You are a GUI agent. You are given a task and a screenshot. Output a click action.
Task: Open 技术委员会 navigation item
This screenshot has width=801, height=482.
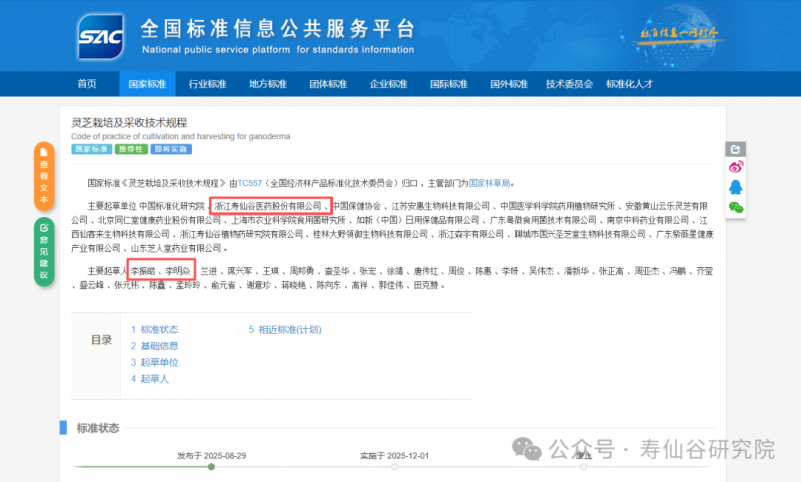pyautogui.click(x=569, y=84)
